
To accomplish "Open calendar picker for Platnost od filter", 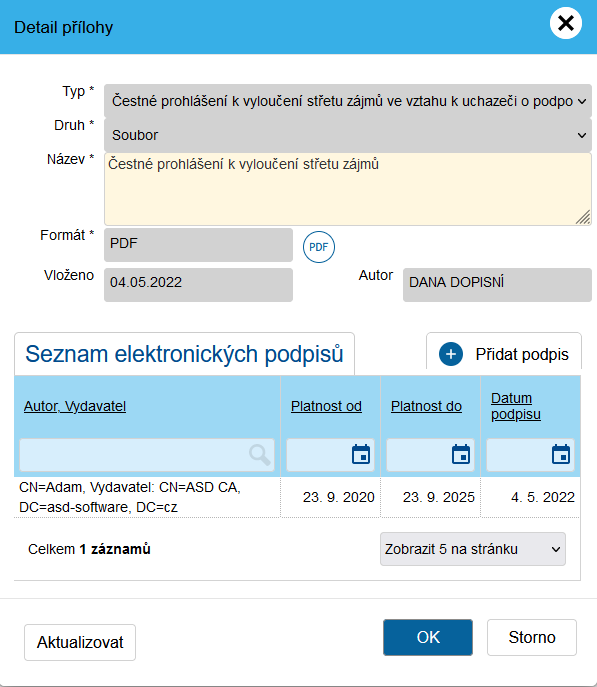I will (x=361, y=454).
